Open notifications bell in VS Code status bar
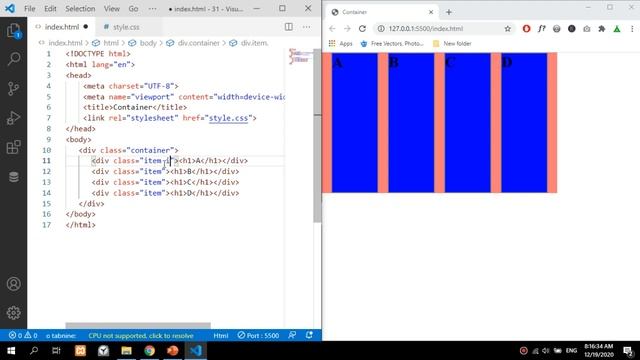This screenshot has width=640, height=360. coord(309,335)
